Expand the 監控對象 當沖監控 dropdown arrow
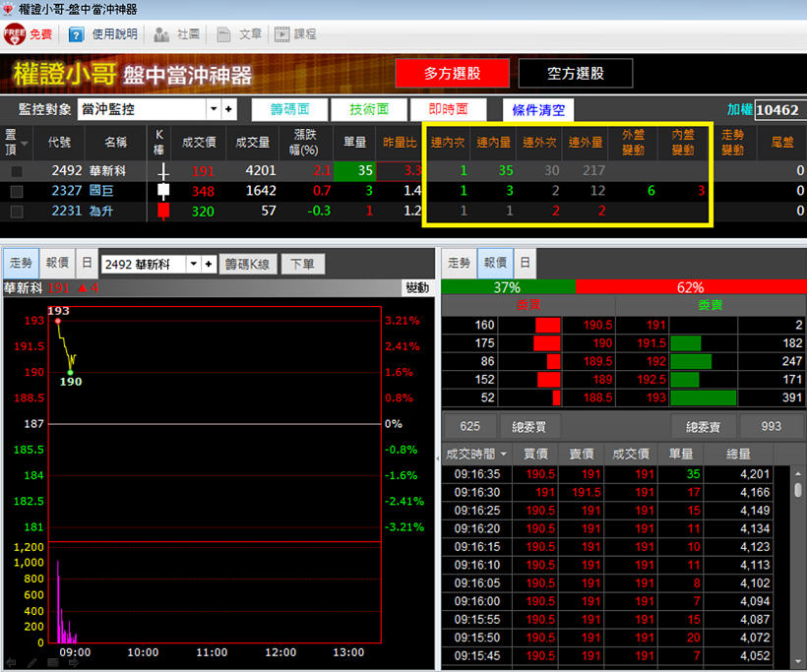This screenshot has width=807, height=672. click(x=214, y=109)
